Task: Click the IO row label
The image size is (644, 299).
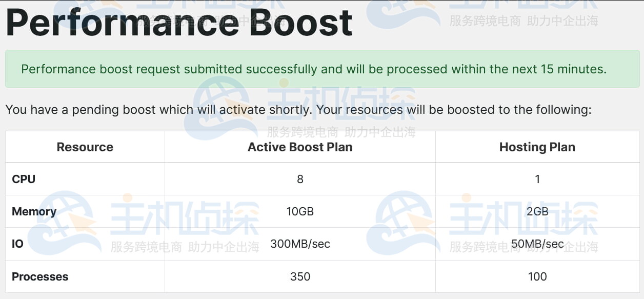Action: click(17, 244)
